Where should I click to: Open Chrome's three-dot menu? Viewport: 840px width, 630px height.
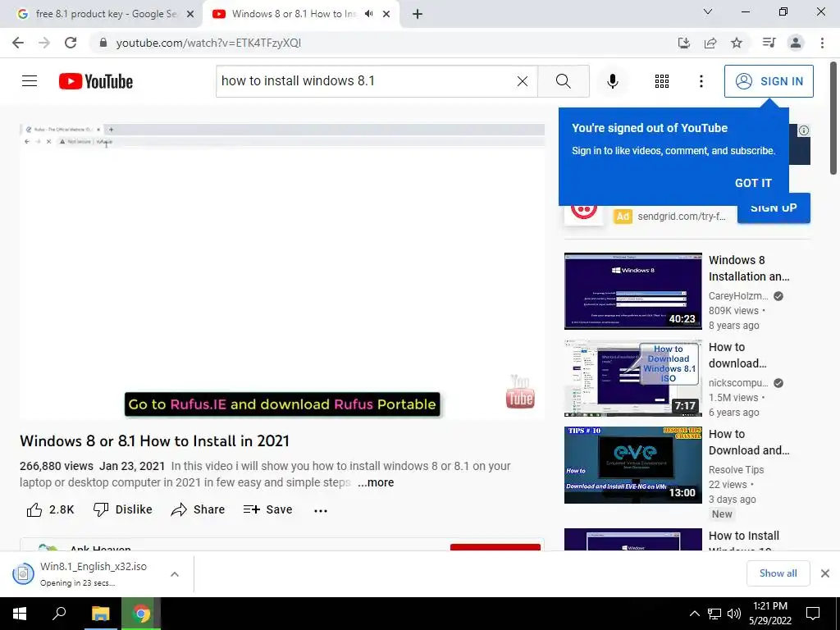[822, 43]
